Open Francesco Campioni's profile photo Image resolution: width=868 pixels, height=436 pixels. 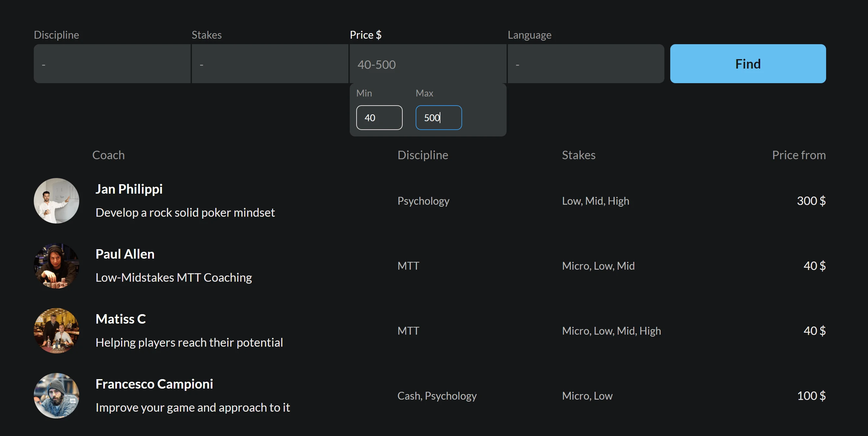[57, 395]
